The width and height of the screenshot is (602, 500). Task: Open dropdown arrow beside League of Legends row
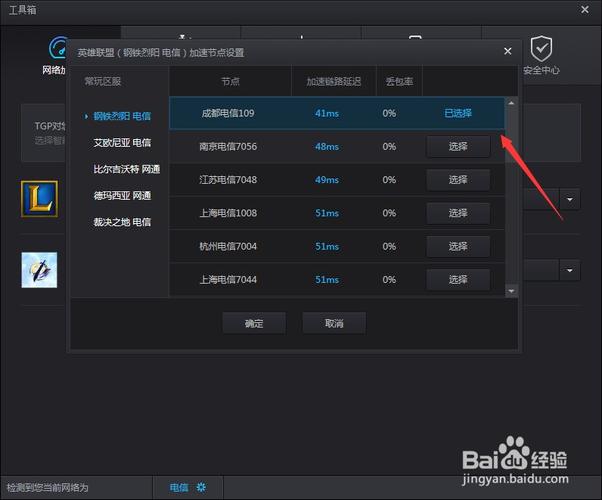pyautogui.click(x=570, y=199)
